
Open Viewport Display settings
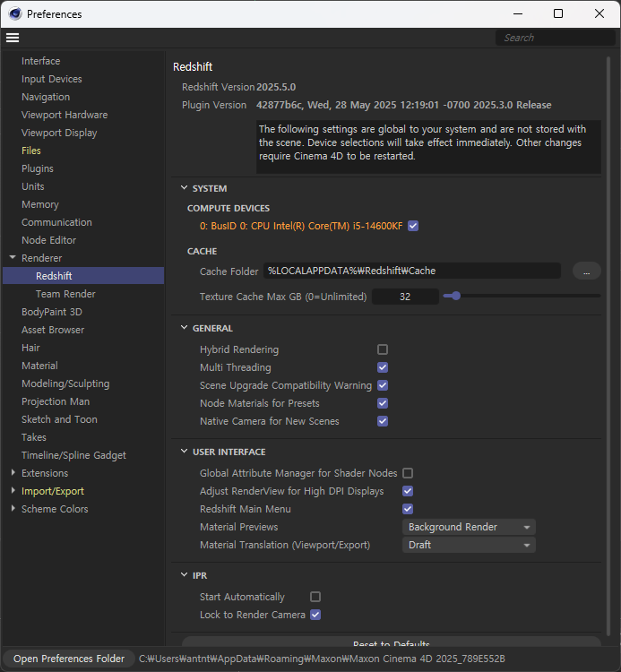click(x=59, y=133)
